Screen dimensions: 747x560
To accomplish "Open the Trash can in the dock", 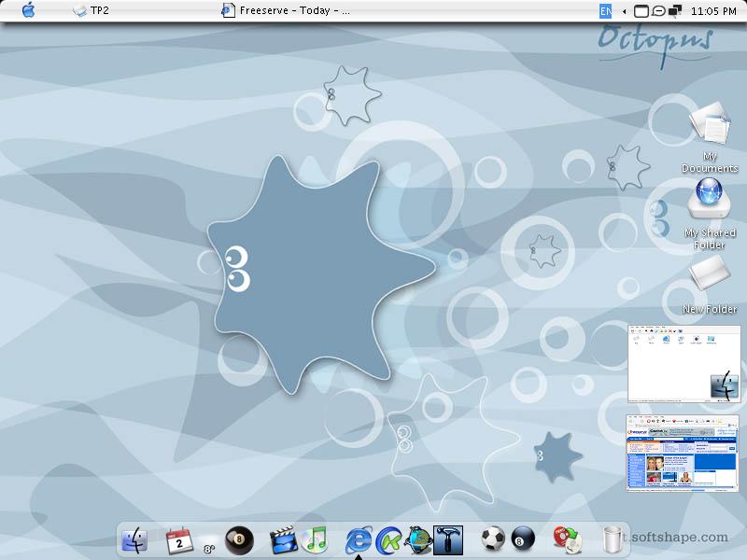I will (x=613, y=540).
